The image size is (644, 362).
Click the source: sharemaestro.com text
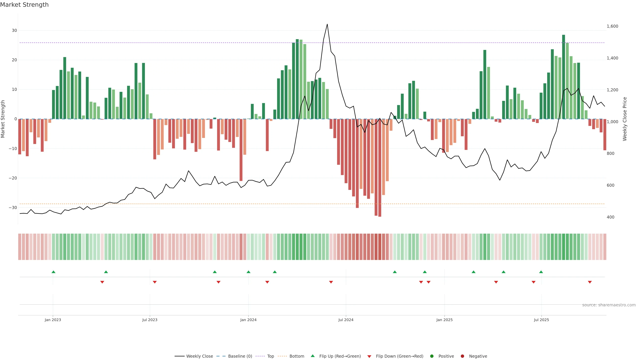609,305
